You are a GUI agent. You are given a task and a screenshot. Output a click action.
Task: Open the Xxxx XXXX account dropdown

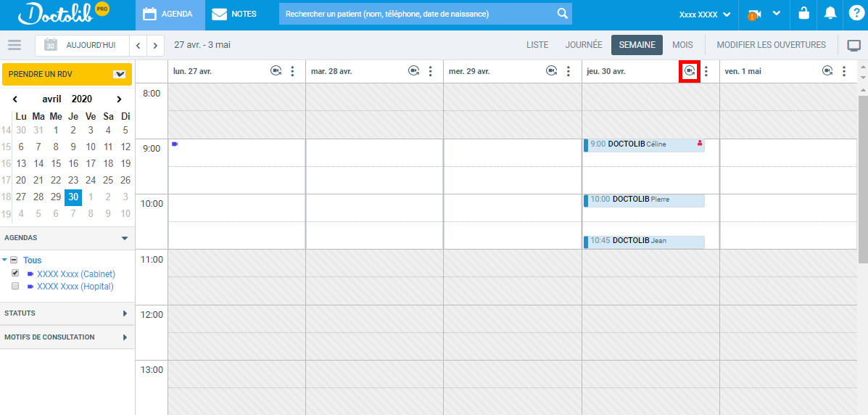pos(703,15)
